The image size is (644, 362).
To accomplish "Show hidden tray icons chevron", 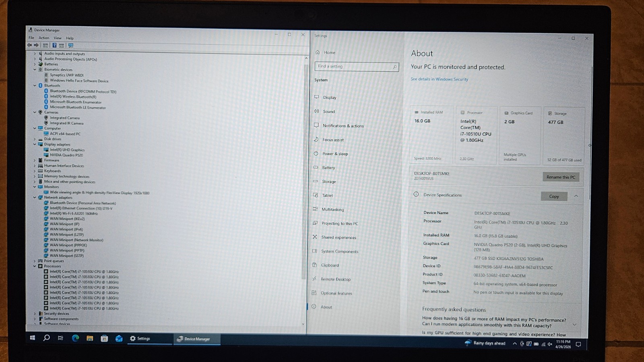I will pyautogui.click(x=514, y=343).
